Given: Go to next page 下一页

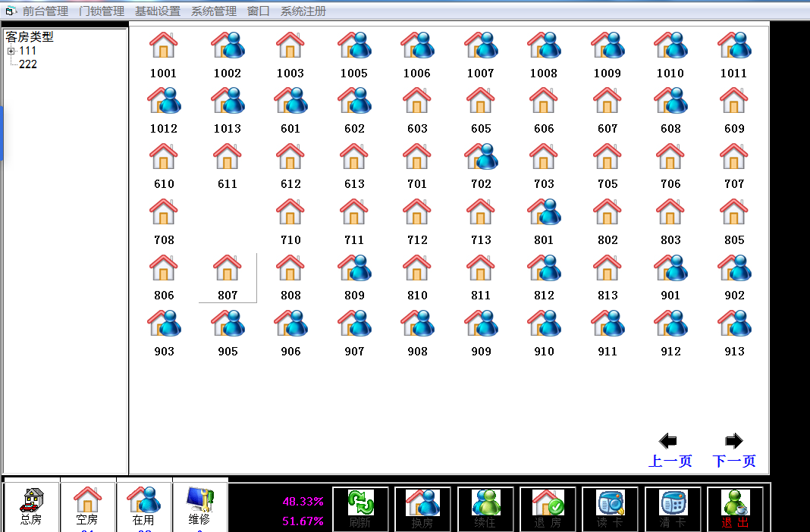Looking at the screenshot, I should pyautogui.click(x=734, y=451).
